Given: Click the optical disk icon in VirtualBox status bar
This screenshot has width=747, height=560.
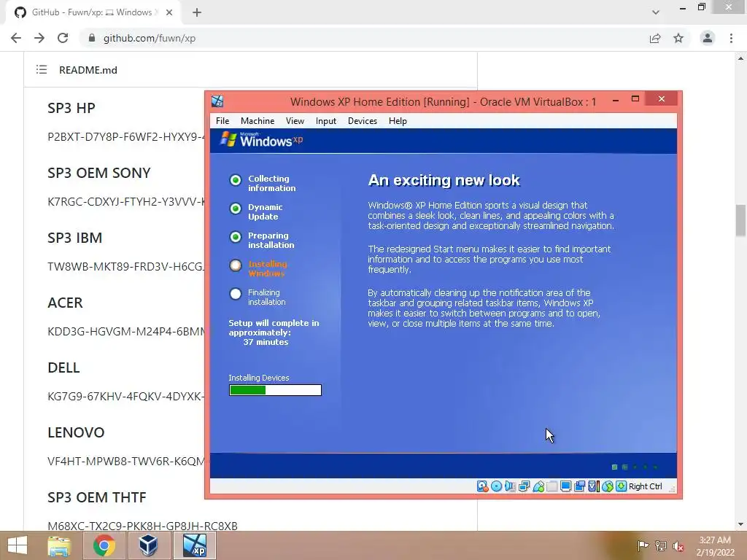Looking at the screenshot, I should [x=496, y=486].
